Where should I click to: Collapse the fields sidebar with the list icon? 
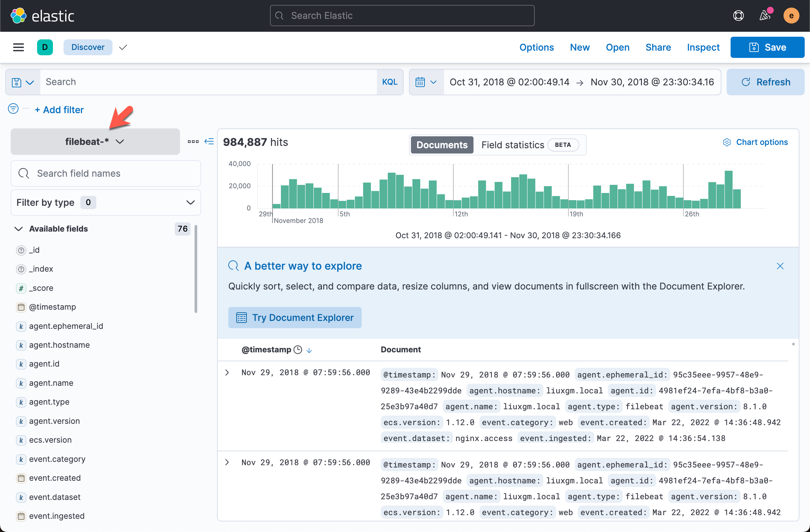209,141
